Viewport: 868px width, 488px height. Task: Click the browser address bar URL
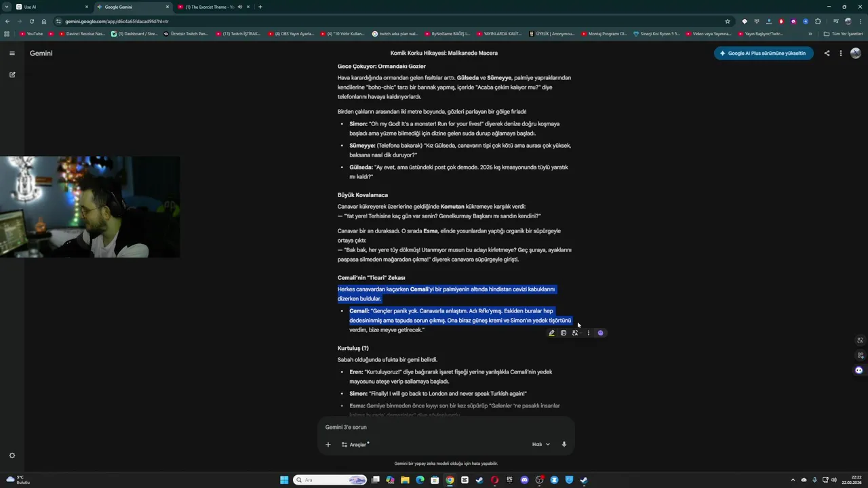(x=117, y=21)
